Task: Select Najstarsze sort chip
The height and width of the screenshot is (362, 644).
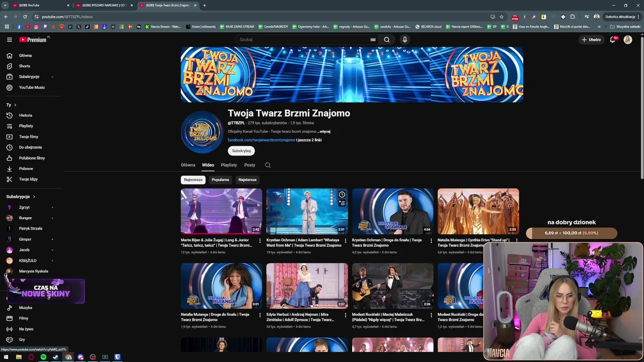Action: (248, 179)
